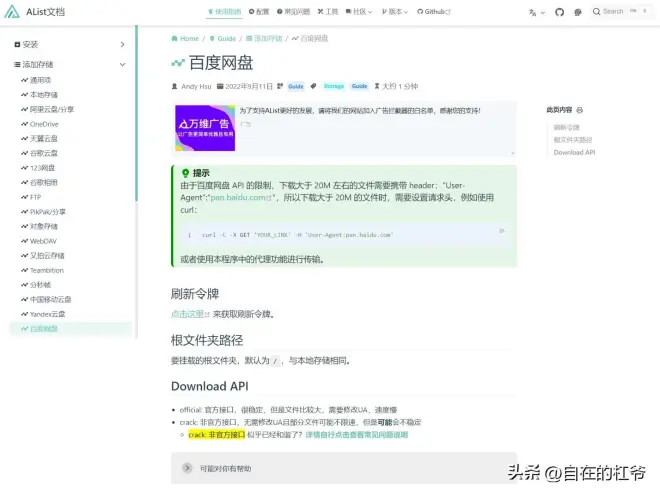Click the Storage tag badge
The image size is (660, 495).
334,86
